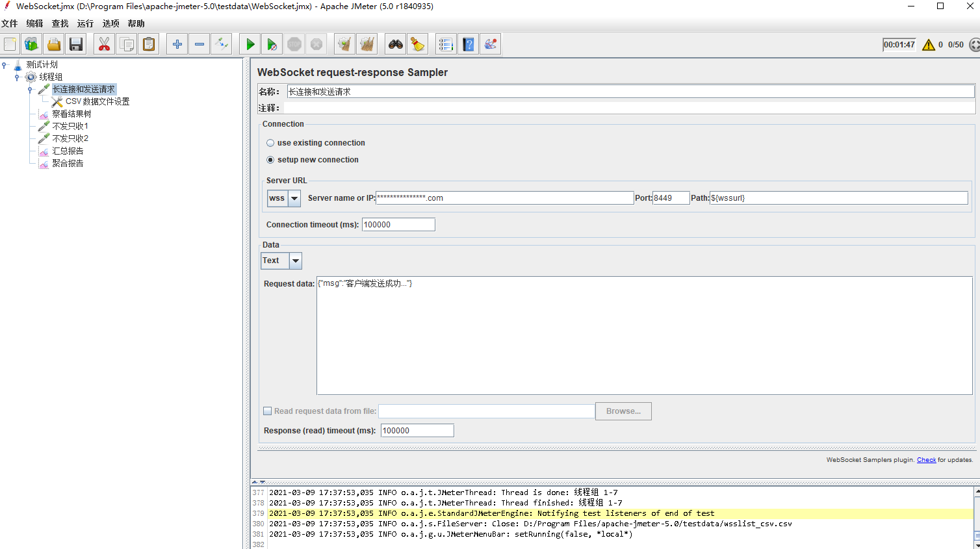Start the JMeter test run
The height and width of the screenshot is (549, 980).
(x=250, y=44)
